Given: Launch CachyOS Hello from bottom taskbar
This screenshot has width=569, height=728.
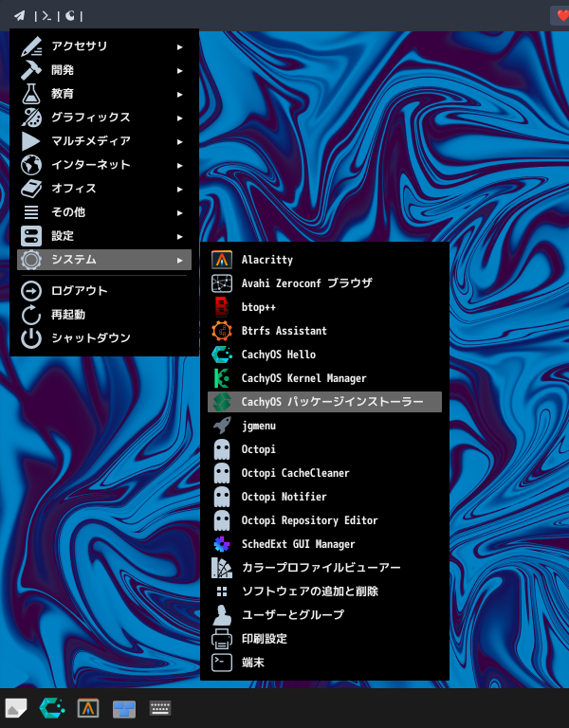Looking at the screenshot, I should 52,708.
